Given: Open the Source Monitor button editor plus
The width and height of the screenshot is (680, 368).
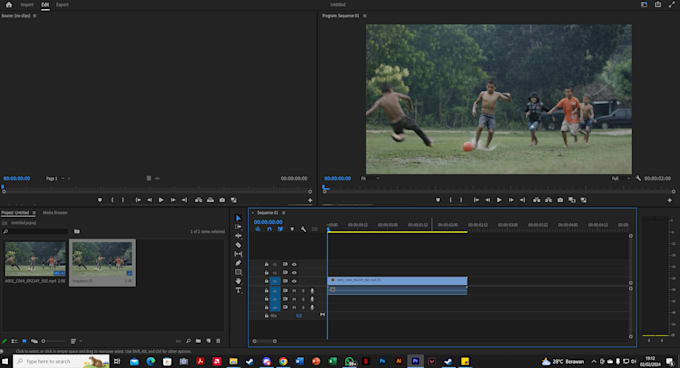Looking at the screenshot, I should coord(310,200).
